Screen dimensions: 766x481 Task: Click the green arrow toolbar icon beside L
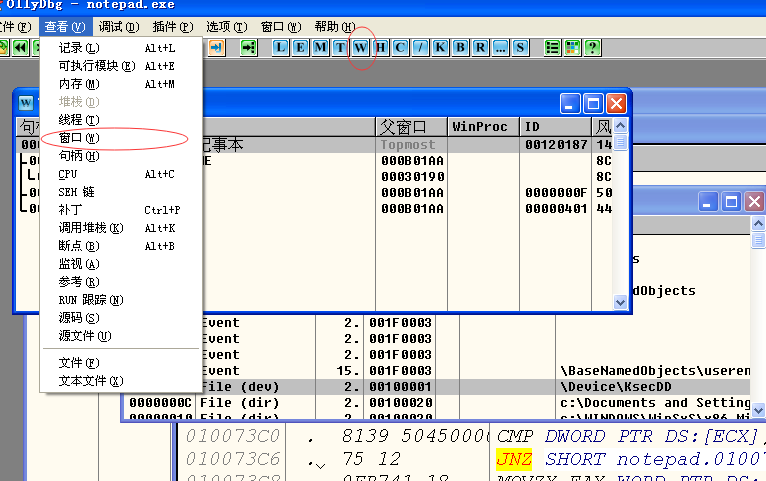point(248,47)
